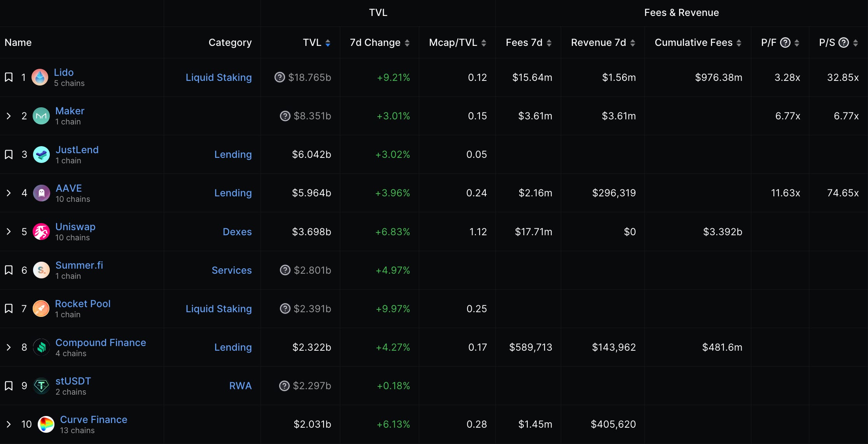Click the Compound Finance logo

click(41, 347)
